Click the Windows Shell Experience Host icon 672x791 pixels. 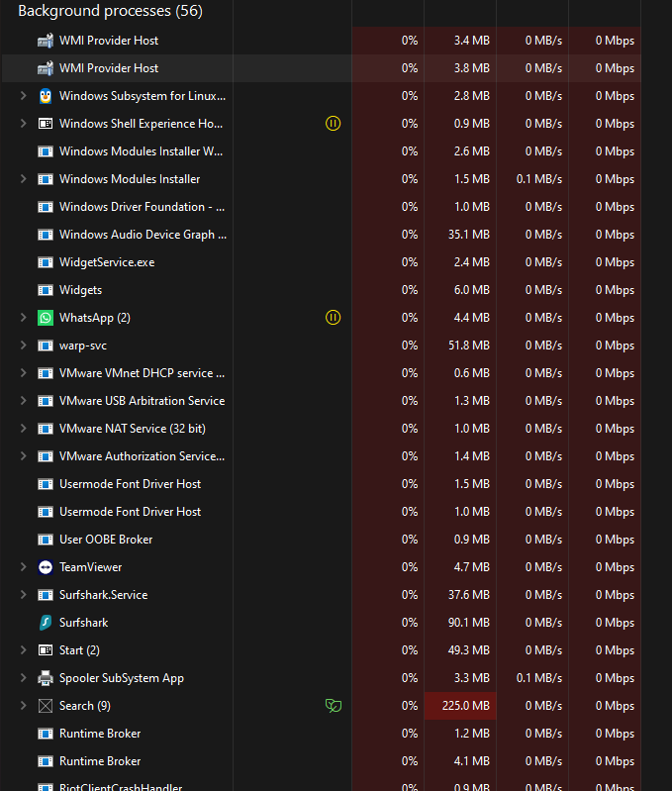pos(46,124)
